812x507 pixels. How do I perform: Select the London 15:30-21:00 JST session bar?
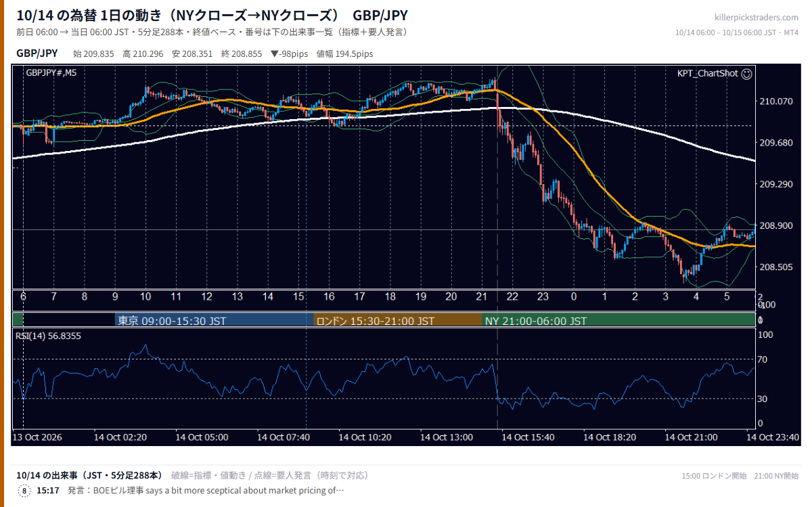pyautogui.click(x=397, y=321)
